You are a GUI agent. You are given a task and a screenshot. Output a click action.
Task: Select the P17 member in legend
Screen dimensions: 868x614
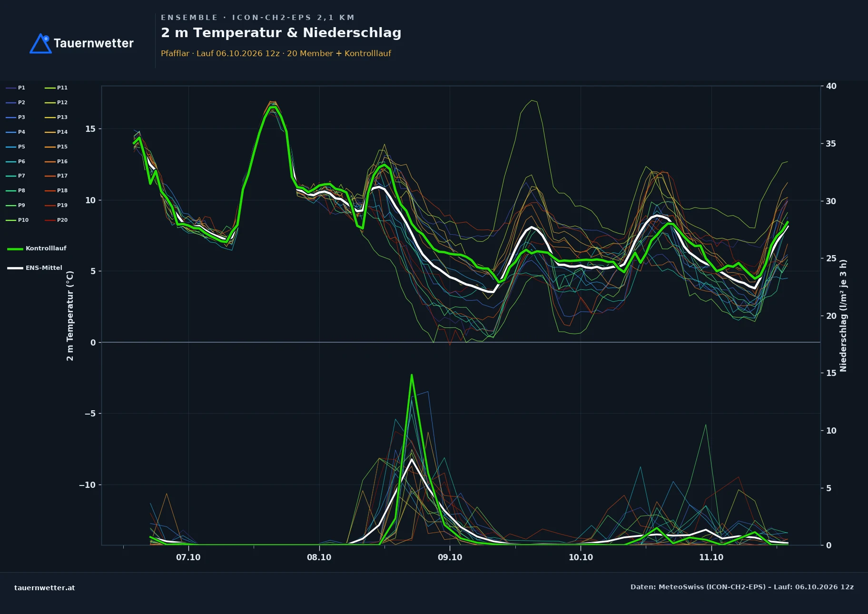[56, 176]
